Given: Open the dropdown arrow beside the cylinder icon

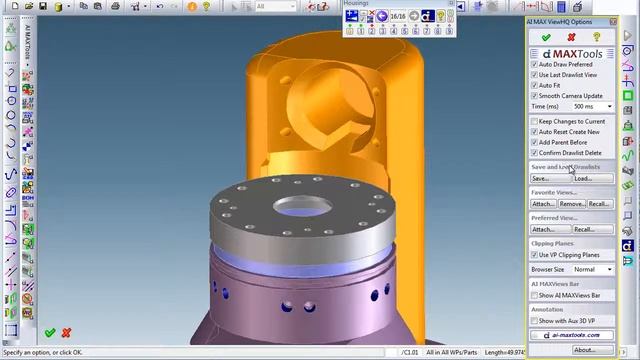Looking at the screenshot, I should (68, 7).
